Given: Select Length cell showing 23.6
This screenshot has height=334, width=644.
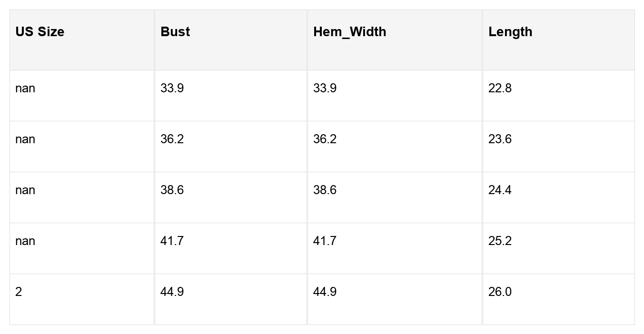Looking at the screenshot, I should tap(559, 147).
